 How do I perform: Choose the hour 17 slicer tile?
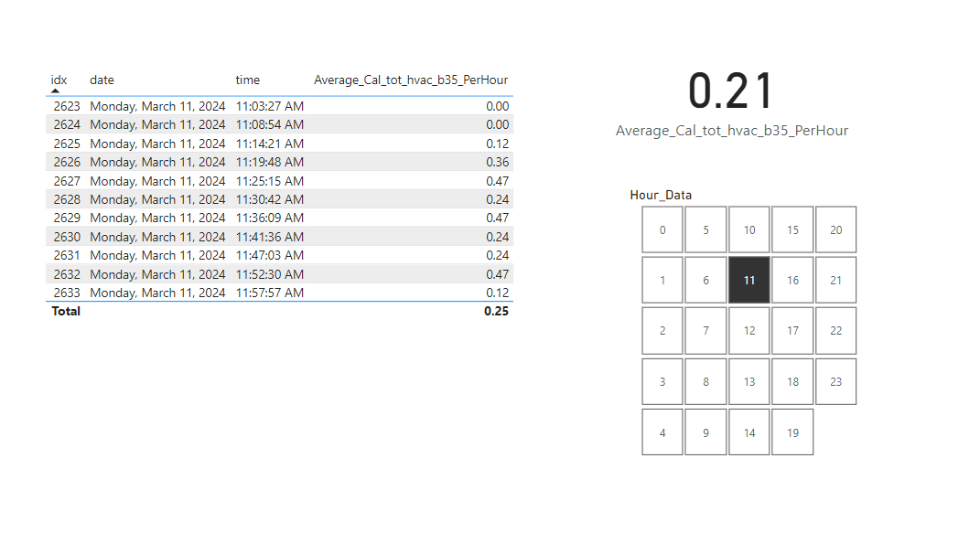click(792, 331)
